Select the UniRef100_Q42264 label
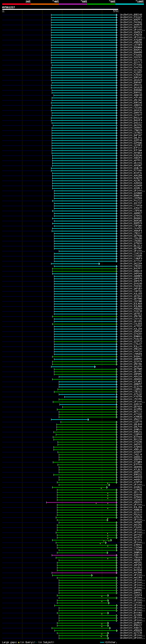146x644 pixels. (131, 263)
